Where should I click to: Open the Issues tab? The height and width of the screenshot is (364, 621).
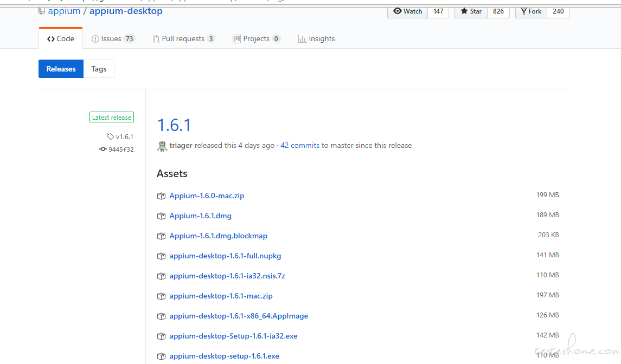[x=113, y=39]
